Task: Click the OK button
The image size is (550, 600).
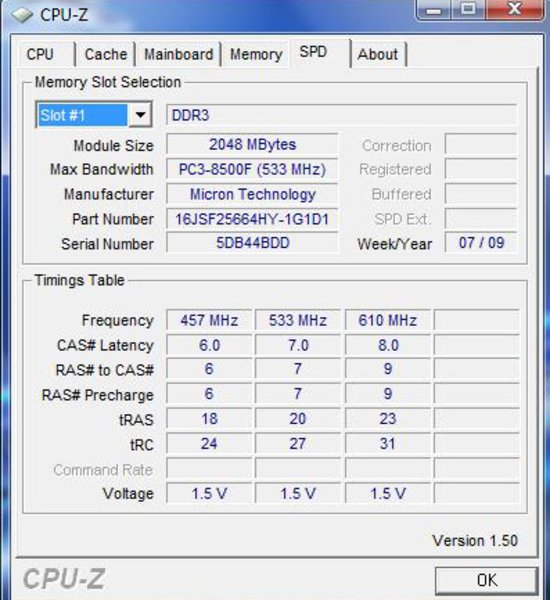Action: (486, 580)
